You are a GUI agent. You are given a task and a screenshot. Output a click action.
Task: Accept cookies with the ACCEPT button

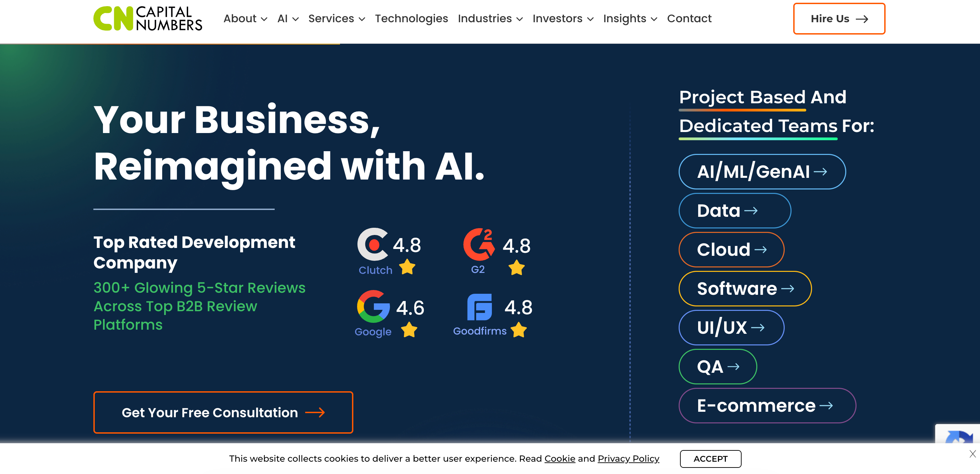coord(710,458)
